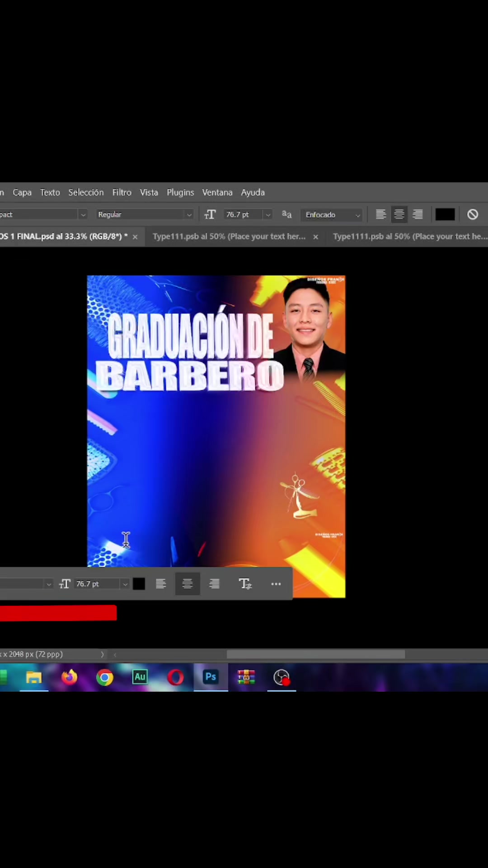Open Opera browser from taskbar
488x868 pixels.
(175, 677)
